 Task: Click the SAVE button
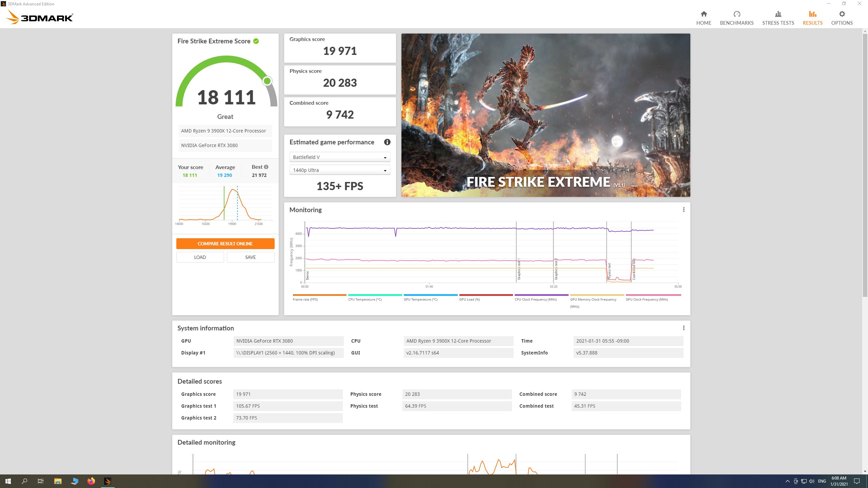pos(250,257)
